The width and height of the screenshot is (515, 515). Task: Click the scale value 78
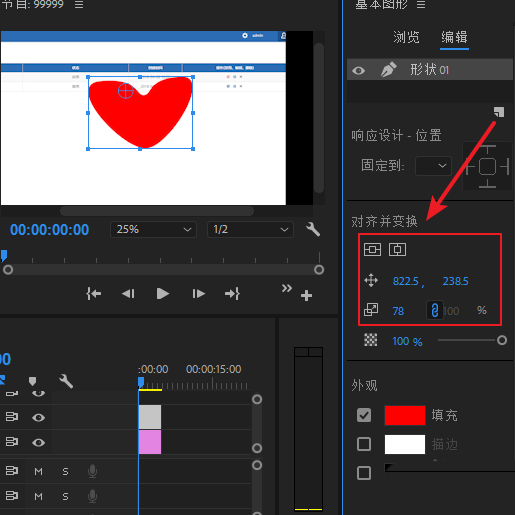click(398, 311)
